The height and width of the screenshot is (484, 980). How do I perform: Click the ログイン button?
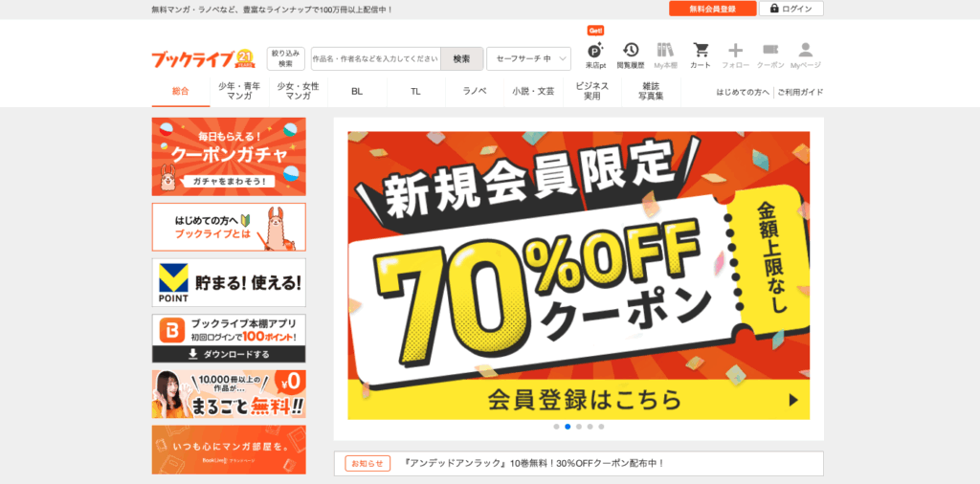791,9
